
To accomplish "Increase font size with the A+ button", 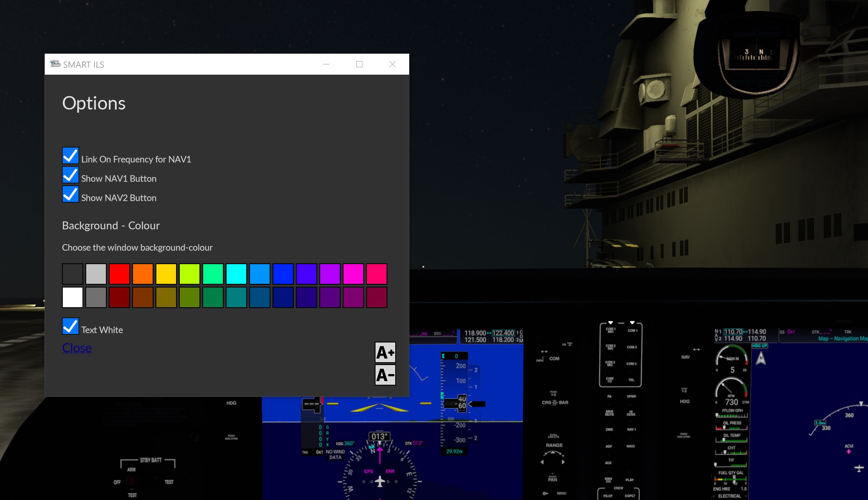I will (x=385, y=352).
